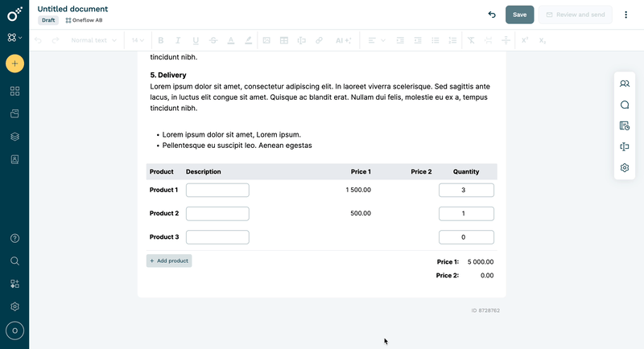Screen dimensions: 644x349
Task: Open the data fields sidebar icon
Action: point(625,146)
